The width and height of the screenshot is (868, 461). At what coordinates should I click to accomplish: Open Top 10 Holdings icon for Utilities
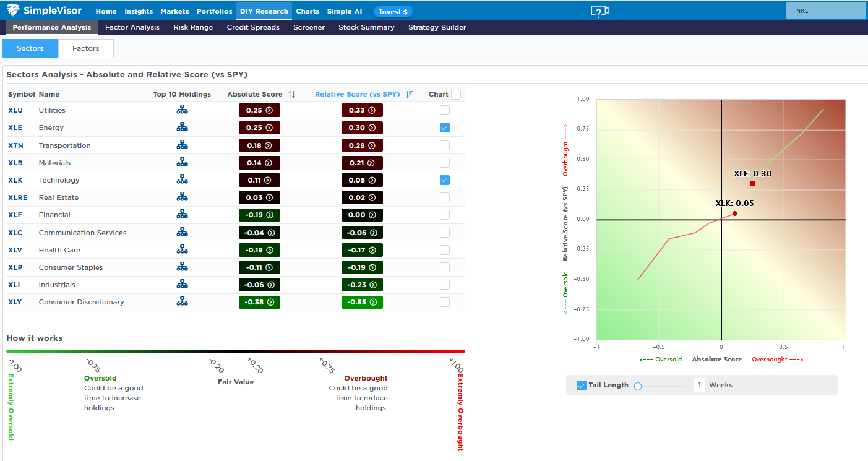[x=182, y=110]
